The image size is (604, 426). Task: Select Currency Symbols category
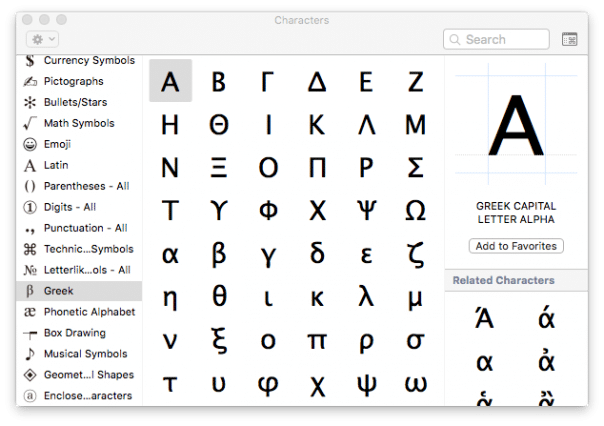pyautogui.click(x=79, y=60)
